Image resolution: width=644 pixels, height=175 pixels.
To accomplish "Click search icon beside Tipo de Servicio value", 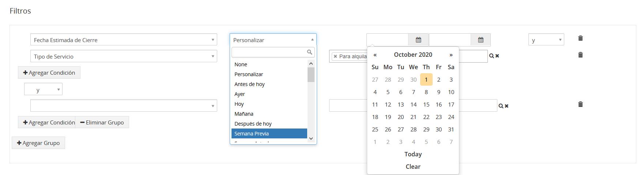I will click(492, 56).
